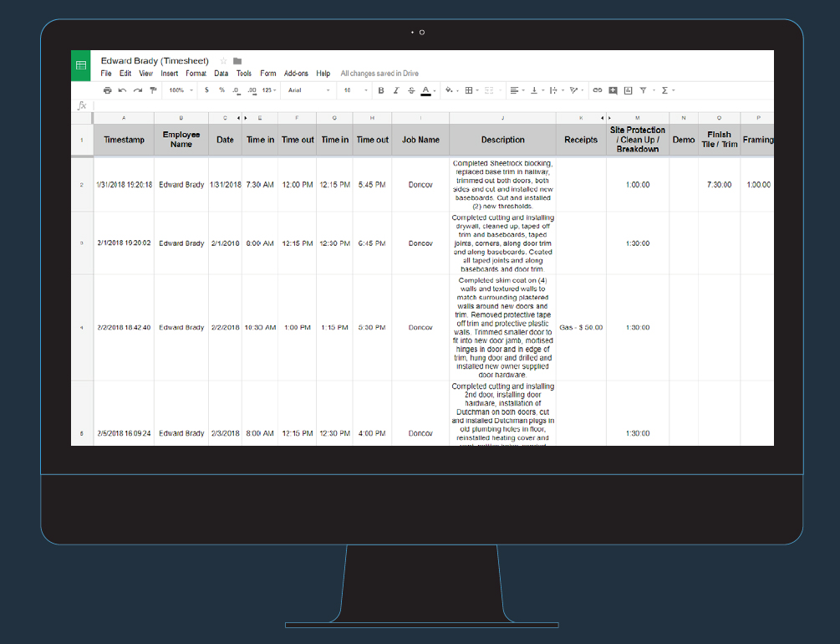Click the Insert comment icon
This screenshot has width=840, height=644.
[613, 90]
